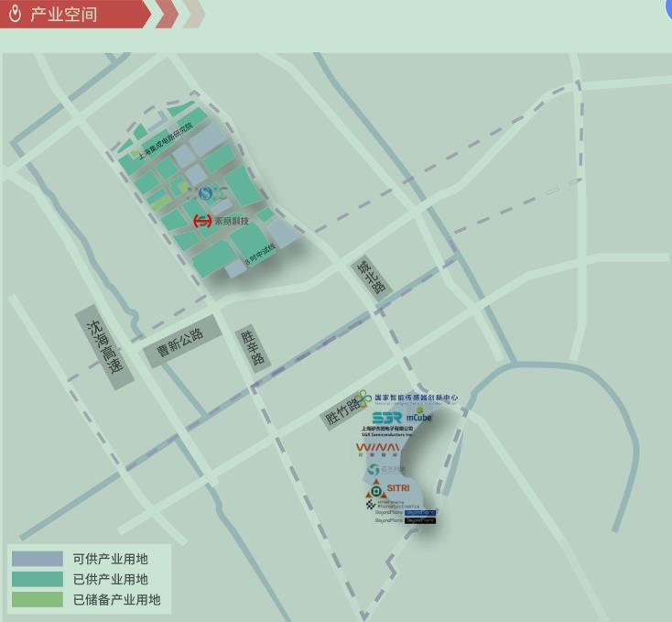Click the SGR Semiconductors logo

(386, 418)
